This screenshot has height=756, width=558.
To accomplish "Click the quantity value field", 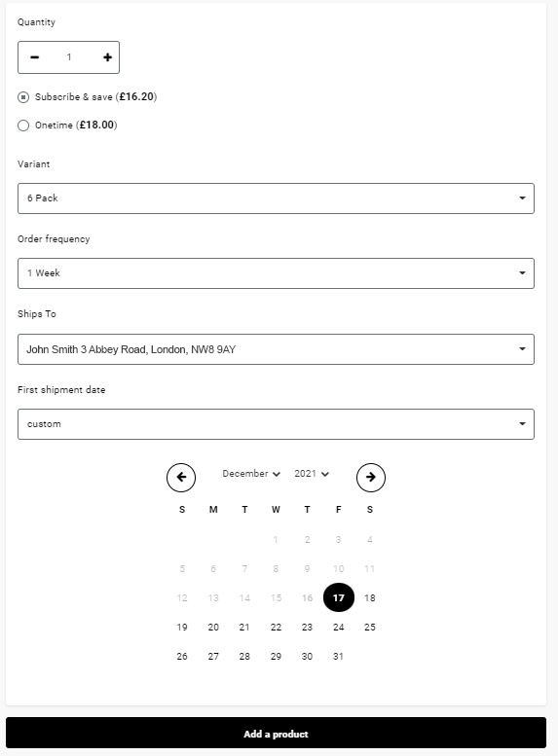I will pyautogui.click(x=69, y=57).
